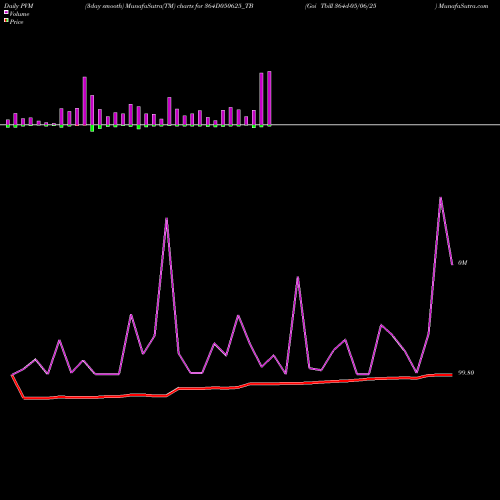
Task: Click the Price legend color swatch
Action: click(6, 20)
